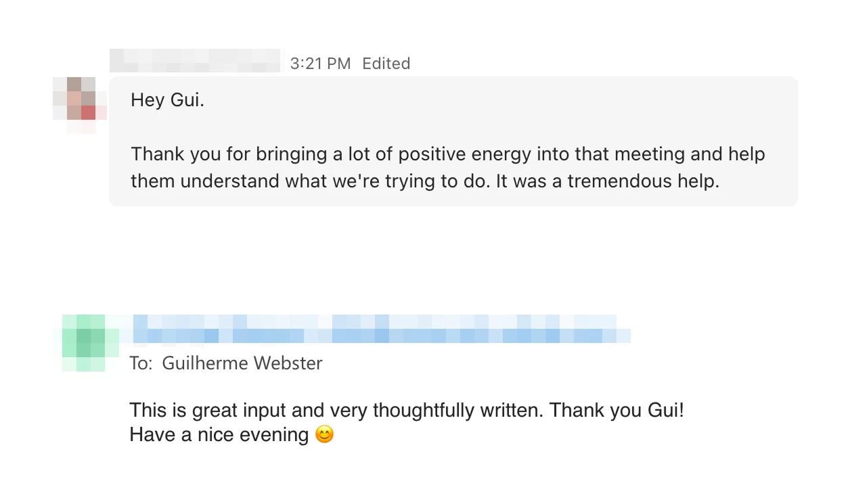
Task: Click the pixelated avatar beside the chat message
Action: [x=81, y=105]
